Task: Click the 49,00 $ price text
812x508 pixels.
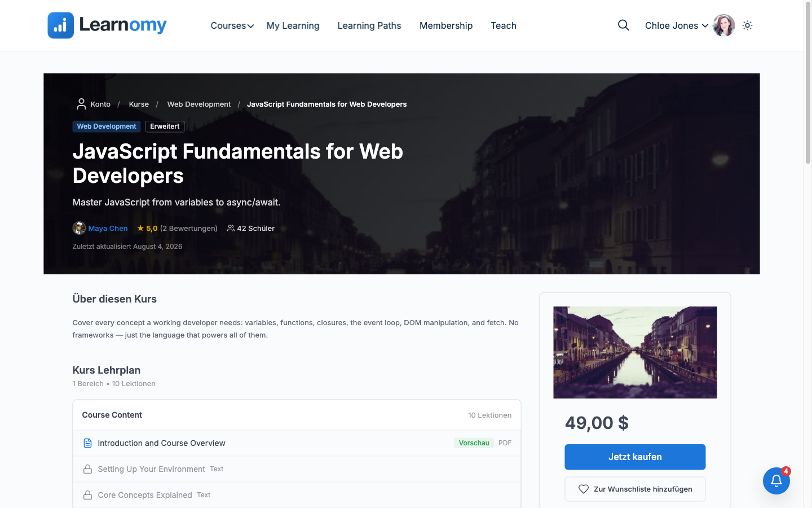Action: [597, 423]
